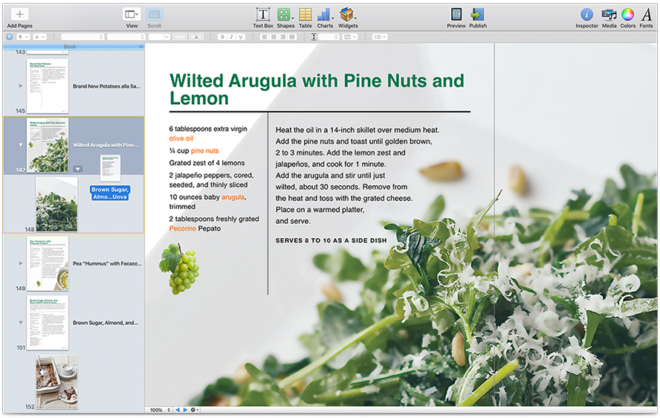Select Brand New Potatoes page thumbnail
The height and width of the screenshot is (418, 660).
(x=48, y=86)
